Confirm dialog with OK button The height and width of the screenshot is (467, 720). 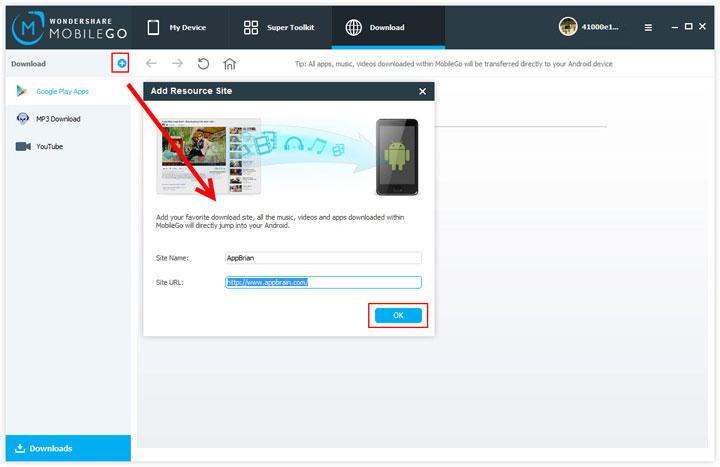[x=398, y=315]
